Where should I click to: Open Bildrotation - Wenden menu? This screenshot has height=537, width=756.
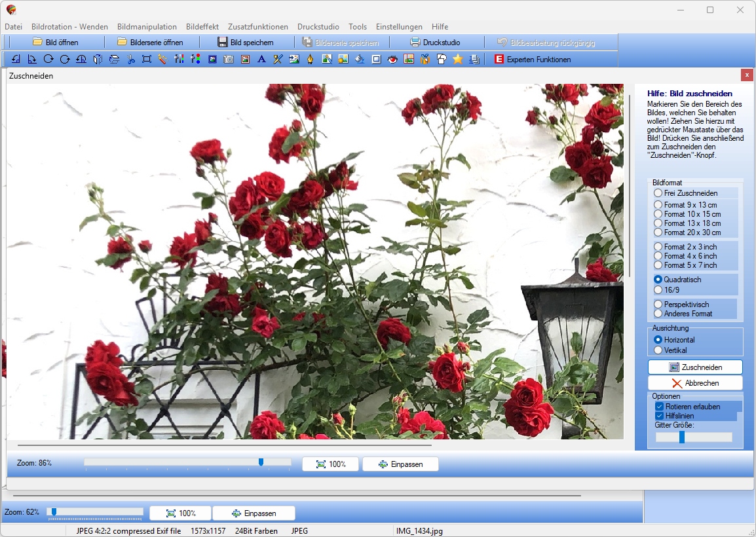pos(69,26)
